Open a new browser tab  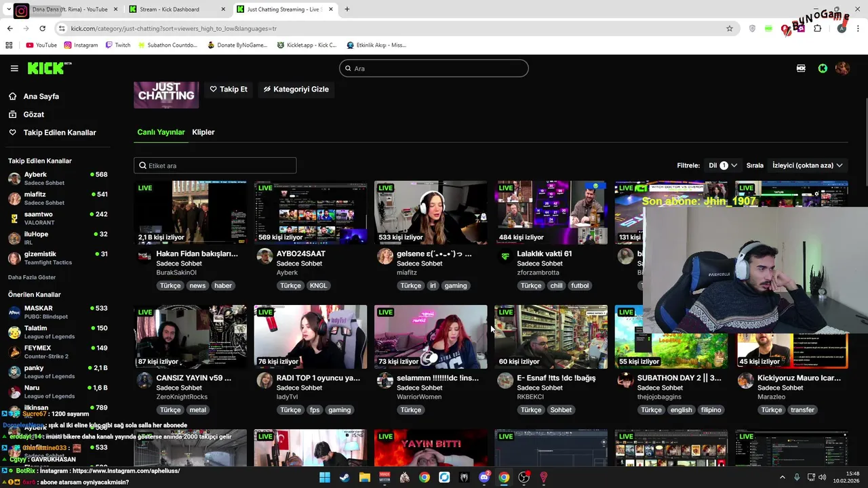coord(347,9)
